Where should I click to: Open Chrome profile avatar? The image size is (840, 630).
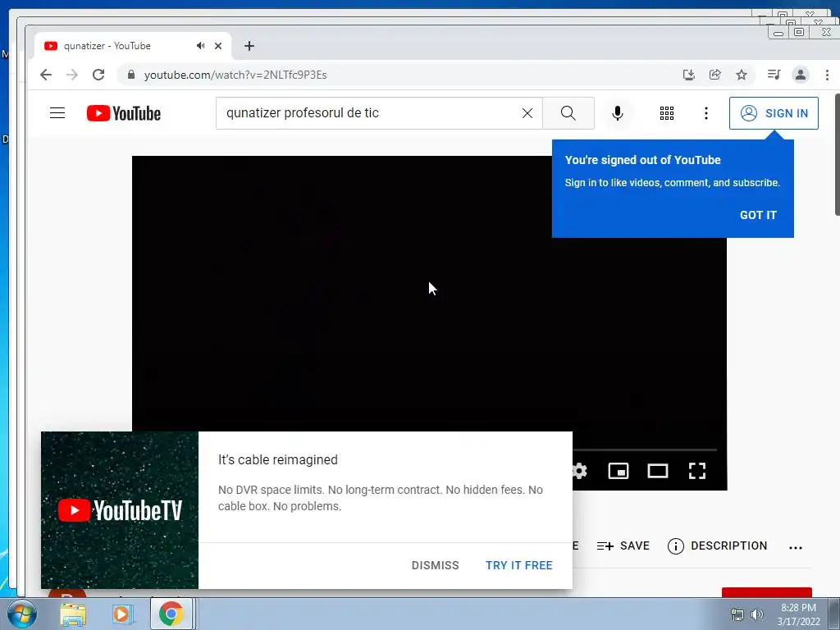(801, 75)
